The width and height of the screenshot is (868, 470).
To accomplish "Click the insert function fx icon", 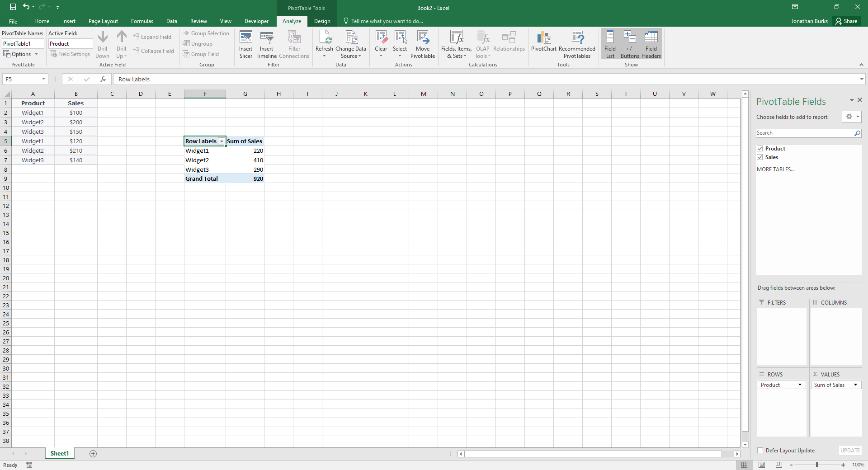I will (x=103, y=79).
